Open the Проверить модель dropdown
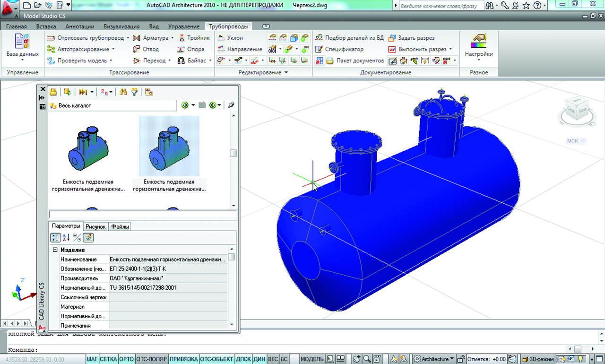This screenshot has width=605, height=364. point(111,61)
